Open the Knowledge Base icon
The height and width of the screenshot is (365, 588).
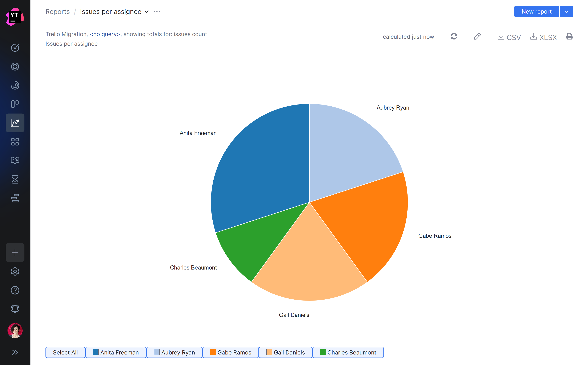[15, 160]
